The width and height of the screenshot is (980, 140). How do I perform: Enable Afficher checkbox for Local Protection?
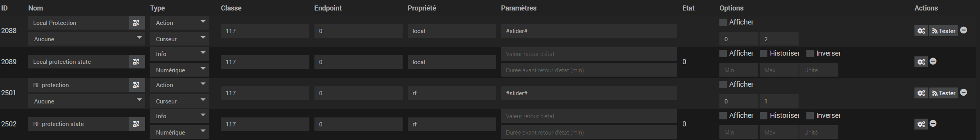[723, 23]
